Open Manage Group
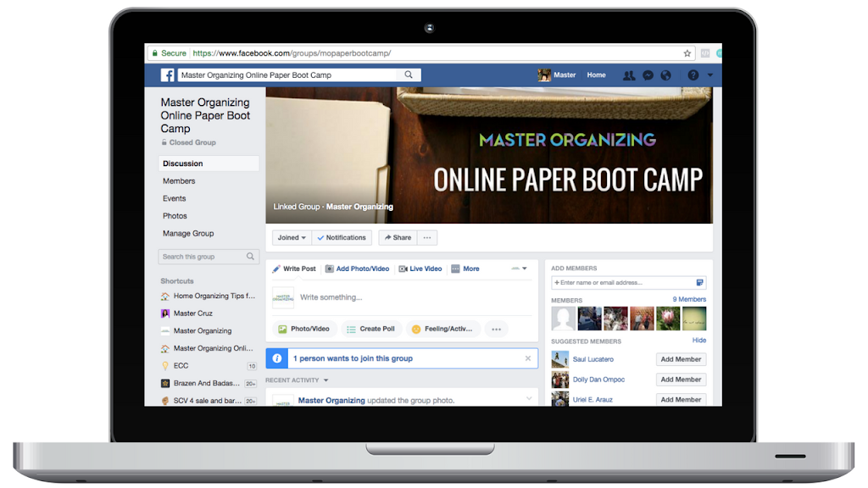Image resolution: width=868 pixels, height=488 pixels. 188,234
